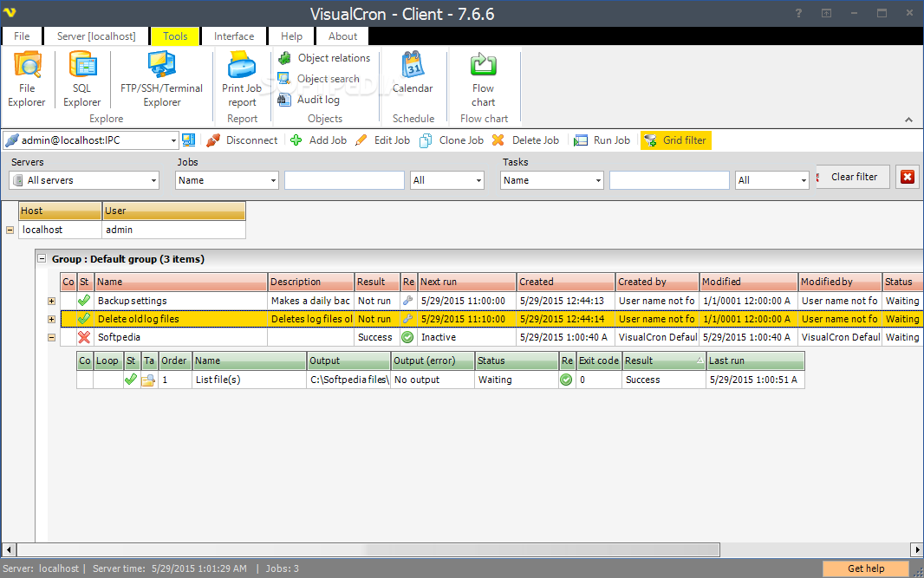Select the Tools tab
This screenshot has width=924, height=578.
coord(175,36)
